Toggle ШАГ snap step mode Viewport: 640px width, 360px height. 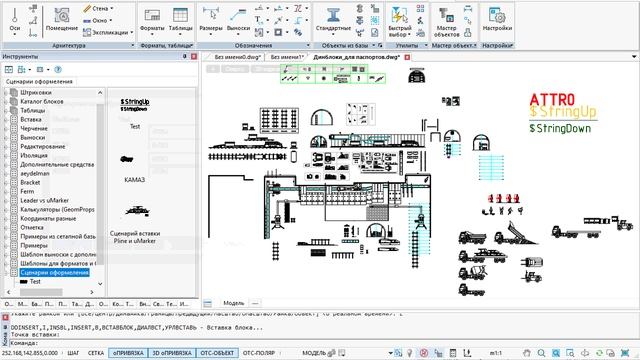tap(73, 353)
